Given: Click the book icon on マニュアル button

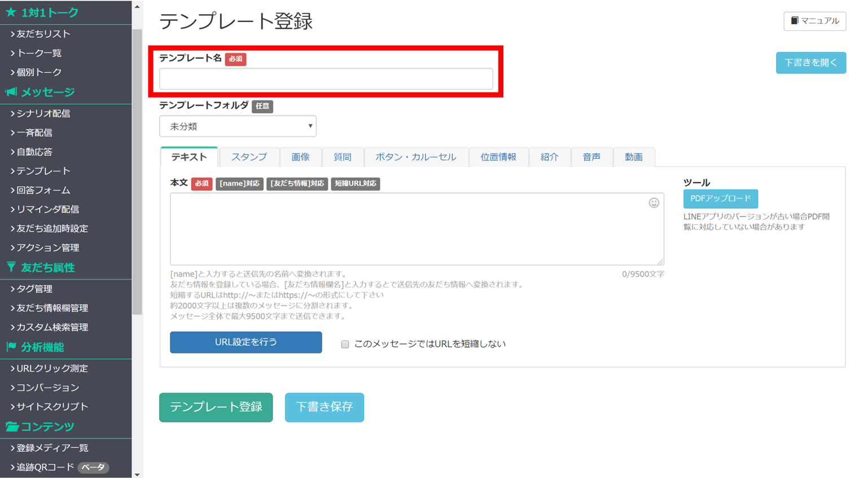Looking at the screenshot, I should click(795, 21).
